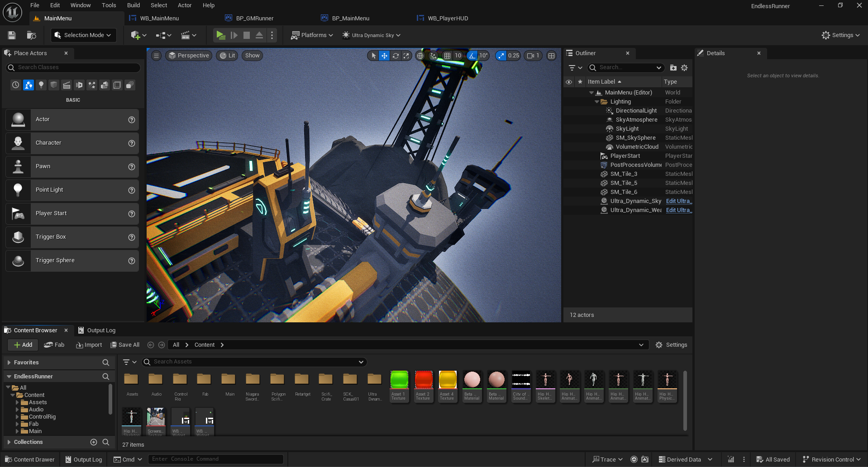The image size is (868, 467).
Task: Click the green Asset 1 Texture thumbnail
Action: click(x=399, y=380)
